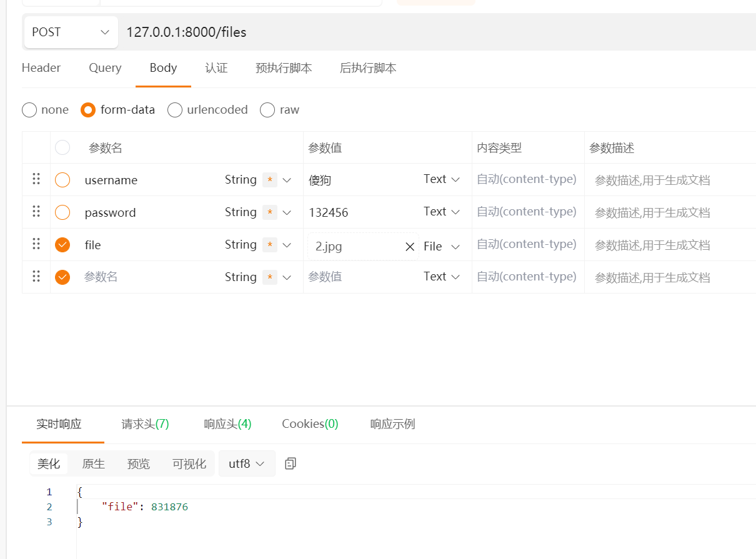Click the 可视化 view button
Screen dimensions: 756x559
click(189, 463)
